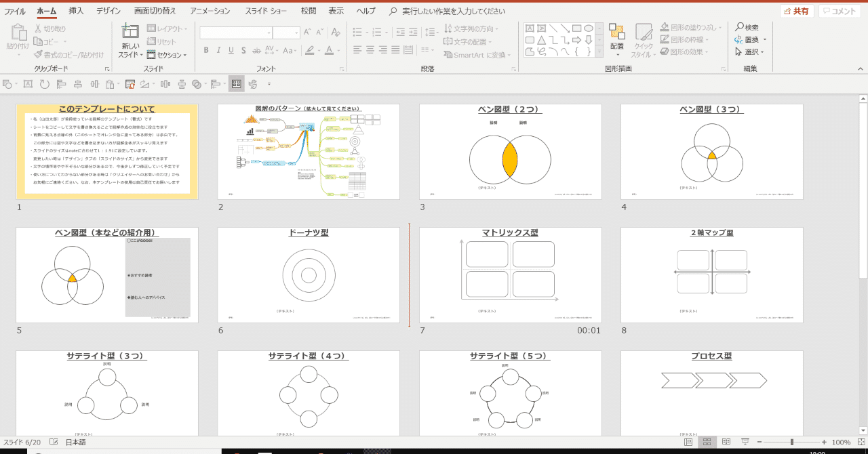Start Slide Show from status bar icon
The image size is (868, 454).
[745, 442]
